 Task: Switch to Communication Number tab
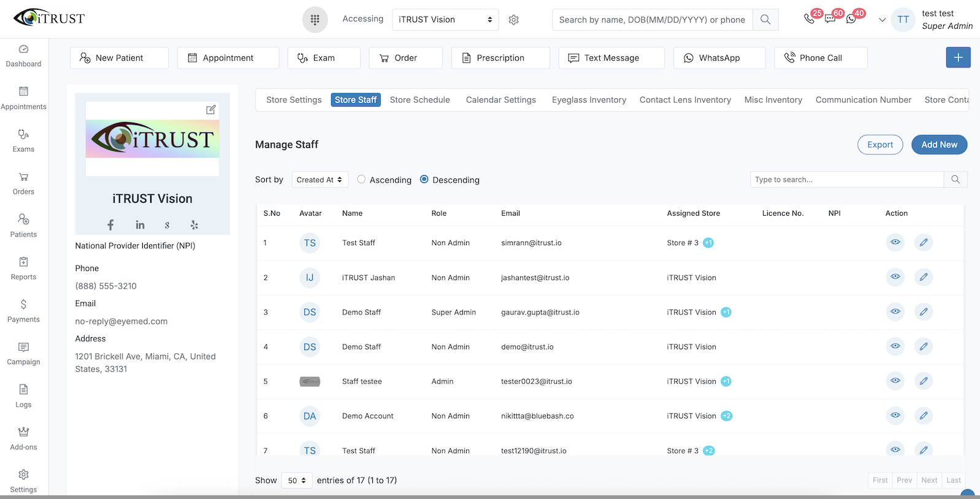[863, 100]
